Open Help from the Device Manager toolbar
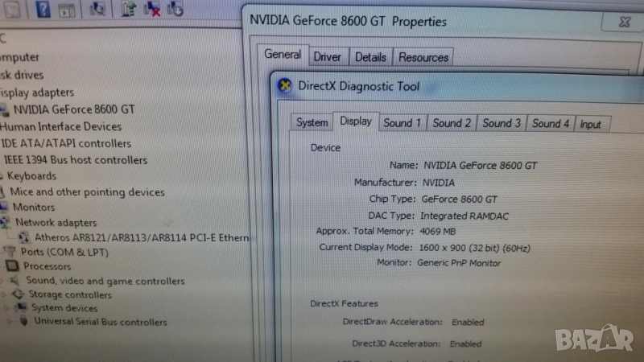Screen dimensions: 644x362 point(43,9)
